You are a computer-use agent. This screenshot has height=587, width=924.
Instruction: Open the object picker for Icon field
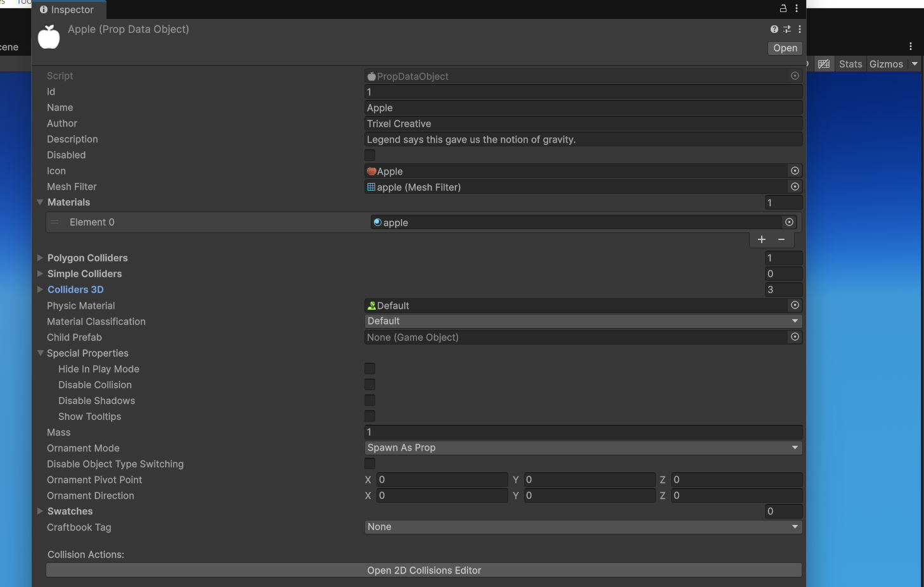[795, 171]
